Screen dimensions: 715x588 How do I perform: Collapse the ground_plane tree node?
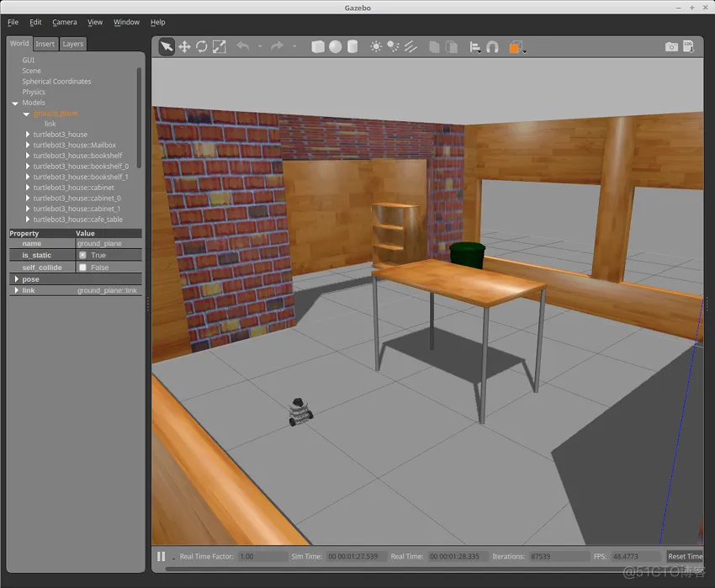[x=26, y=114]
